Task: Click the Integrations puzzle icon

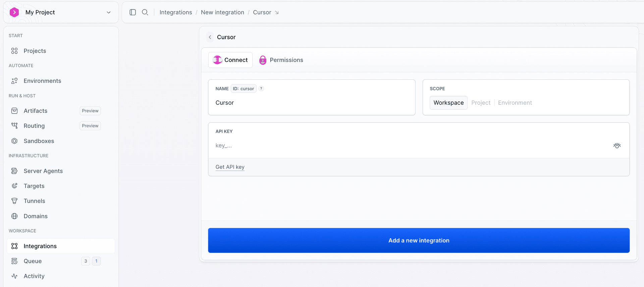Action: pyautogui.click(x=14, y=246)
